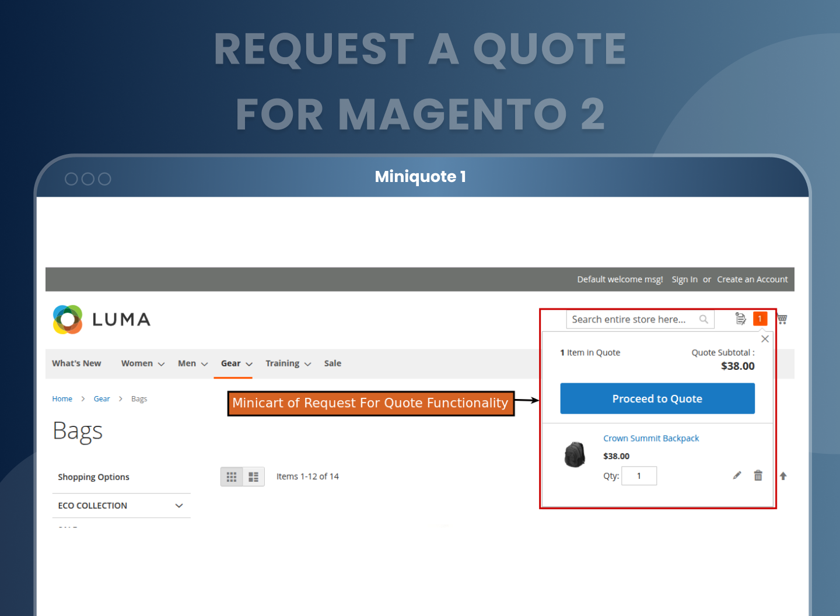The width and height of the screenshot is (840, 616).
Task: Click the scroll-to-top arrow icon
Action: pos(783,476)
